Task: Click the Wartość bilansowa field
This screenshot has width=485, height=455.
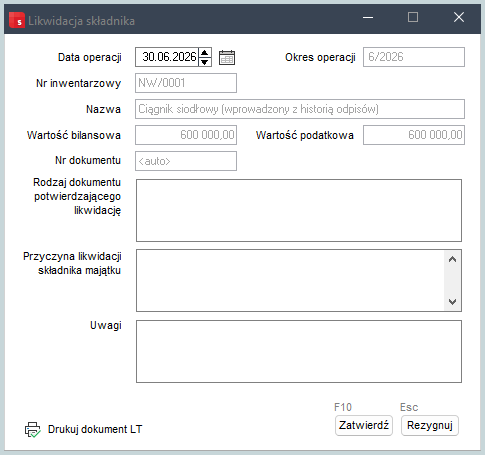Action: (186, 135)
